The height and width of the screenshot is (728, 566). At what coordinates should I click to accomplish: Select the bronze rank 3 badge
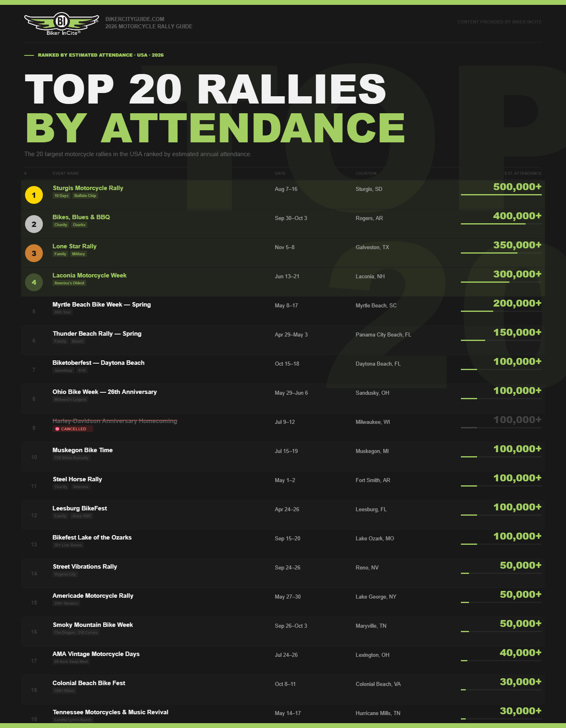pyautogui.click(x=34, y=253)
